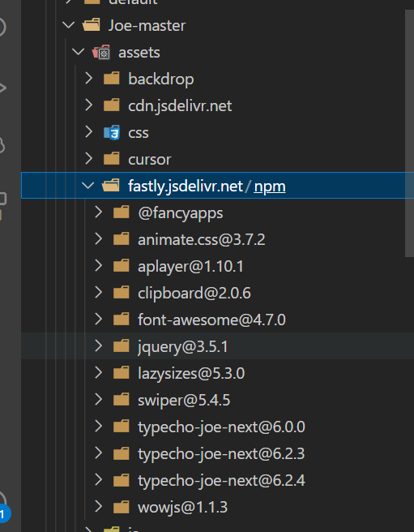Collapse the assets folder chevron
Screen dimensions: 414x532
[x=79, y=52]
